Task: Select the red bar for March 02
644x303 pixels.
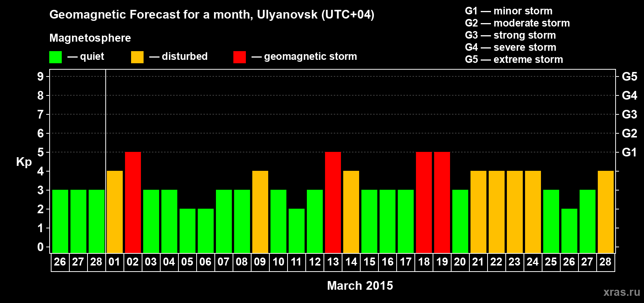Action: [x=133, y=203]
